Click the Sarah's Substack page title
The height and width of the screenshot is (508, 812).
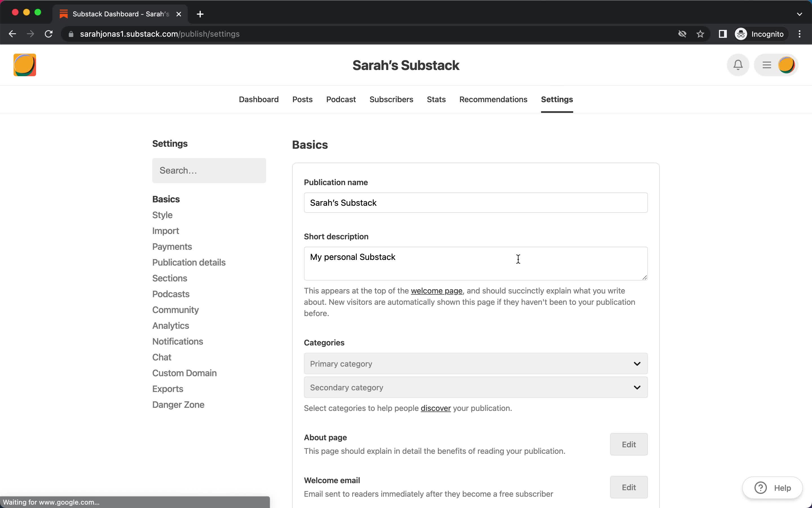[406, 65]
